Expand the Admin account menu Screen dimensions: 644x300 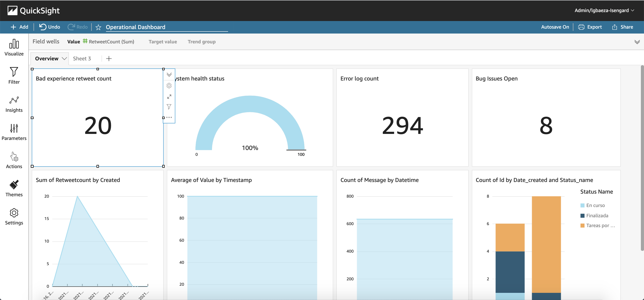pos(604,10)
